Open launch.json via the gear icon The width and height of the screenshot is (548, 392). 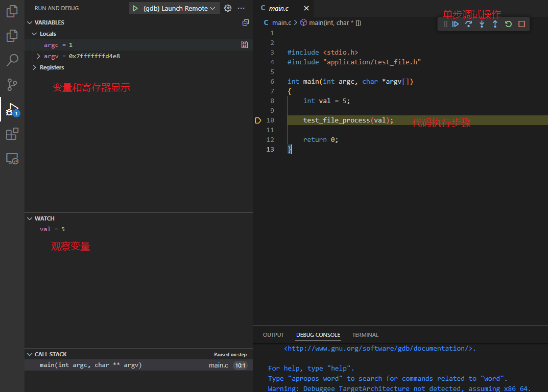(228, 8)
